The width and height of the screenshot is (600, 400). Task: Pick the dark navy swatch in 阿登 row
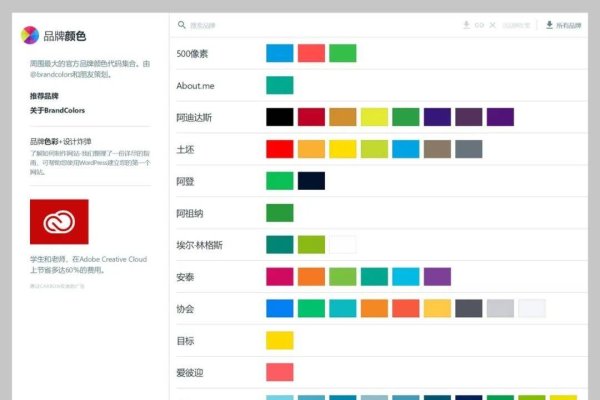pos(311,181)
